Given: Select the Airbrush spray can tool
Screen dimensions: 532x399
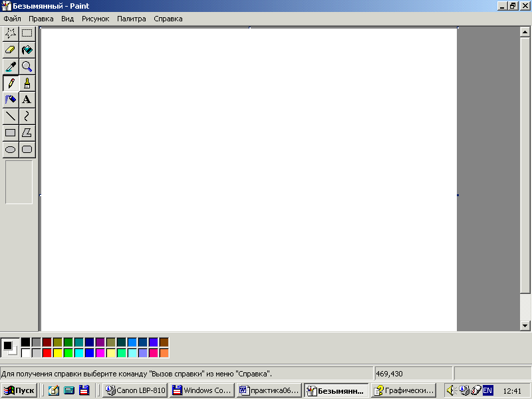Looking at the screenshot, I should click(11, 100).
